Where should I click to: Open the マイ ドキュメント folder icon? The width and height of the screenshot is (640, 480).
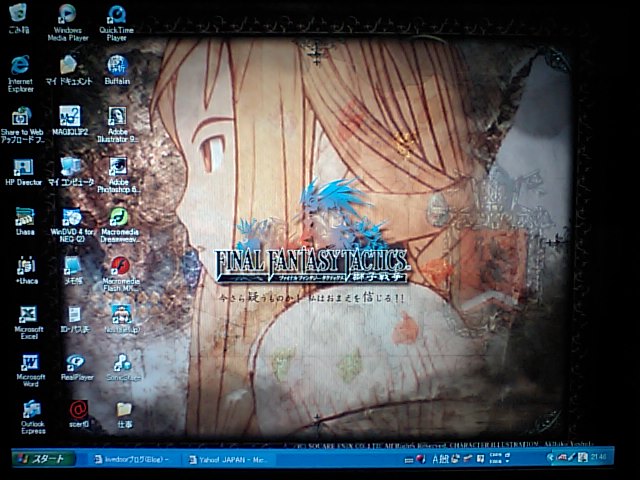click(x=69, y=70)
